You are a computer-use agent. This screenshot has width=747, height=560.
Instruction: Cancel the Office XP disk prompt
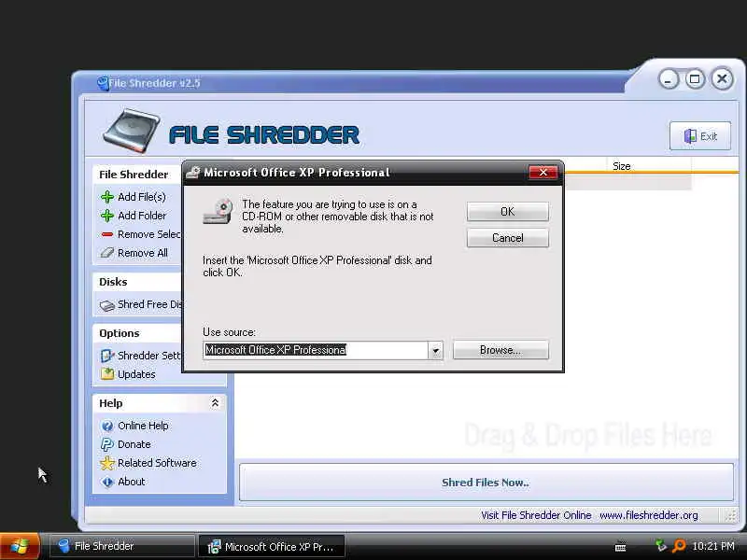coord(507,238)
